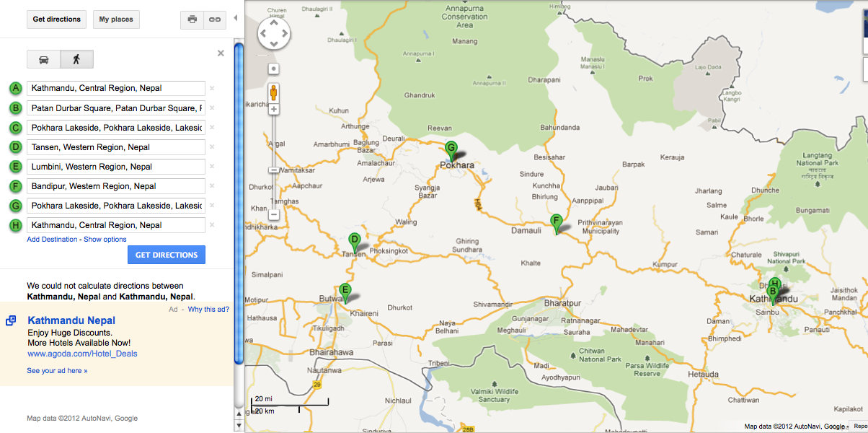Click the Lumbini, Western Region input field
868x433 pixels.
coord(116,167)
